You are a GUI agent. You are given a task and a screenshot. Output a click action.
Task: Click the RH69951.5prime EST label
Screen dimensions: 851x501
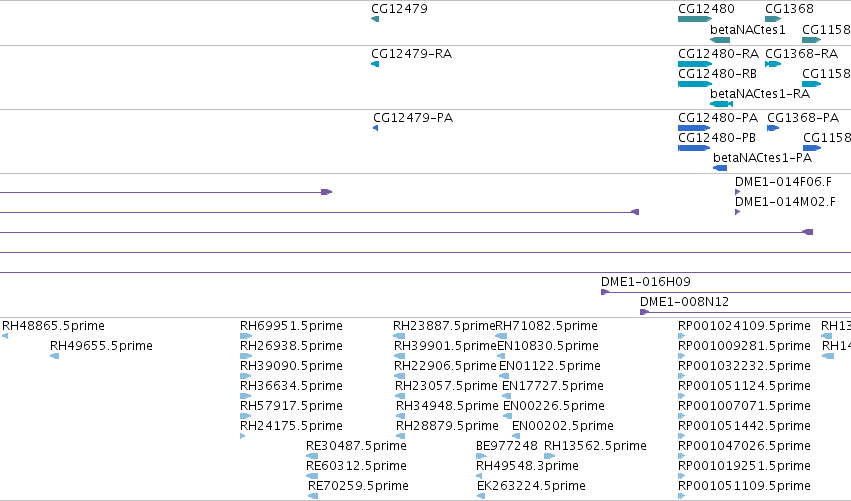291,326
